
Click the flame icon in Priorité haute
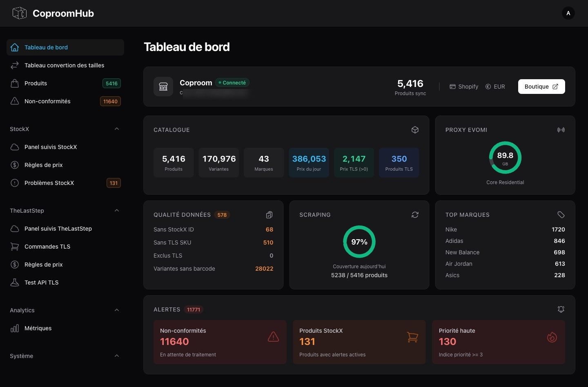pyautogui.click(x=552, y=337)
